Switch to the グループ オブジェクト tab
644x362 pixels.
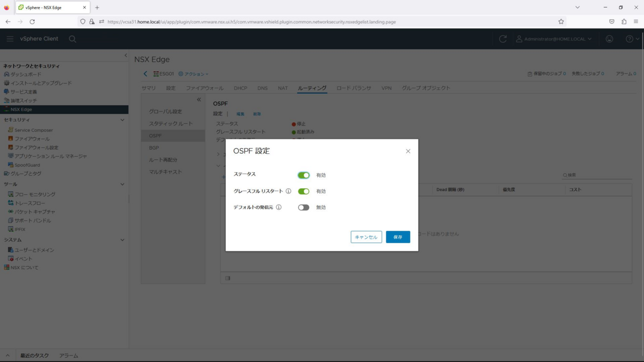[426, 88]
